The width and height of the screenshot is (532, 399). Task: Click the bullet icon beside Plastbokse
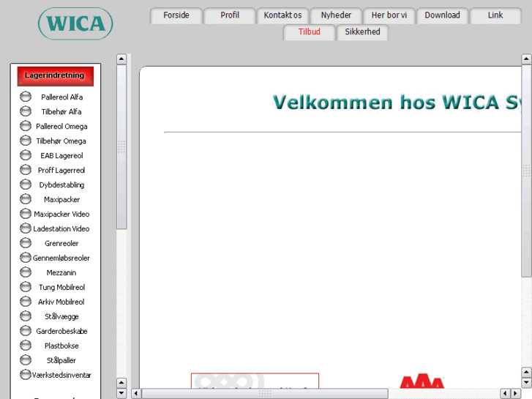click(x=26, y=345)
